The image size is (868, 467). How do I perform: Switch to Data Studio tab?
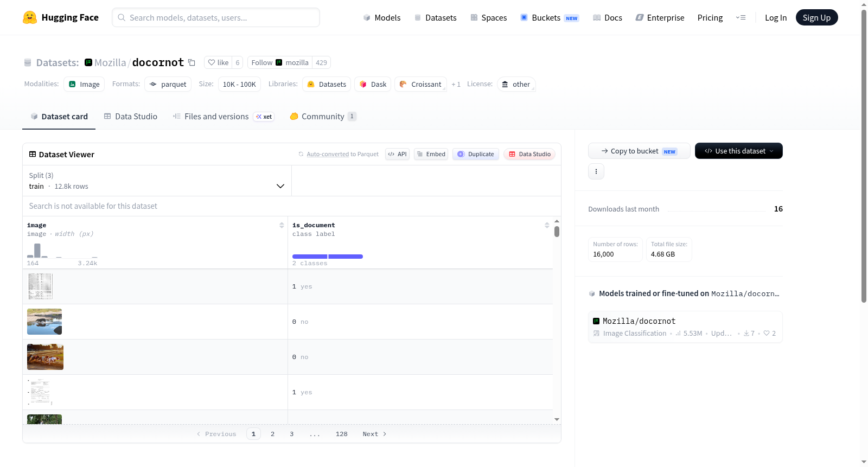point(131,116)
